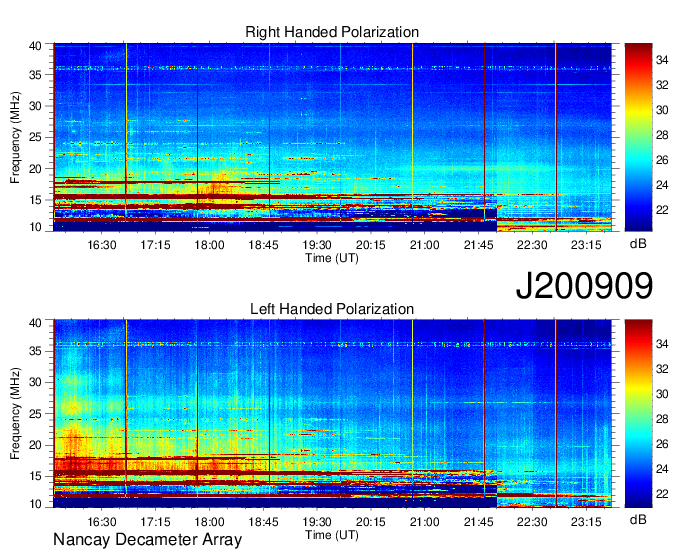Click the 22:30 time tick of bottom plot
Image resolution: width=680 pixels, height=552 pixels.
pos(532,522)
